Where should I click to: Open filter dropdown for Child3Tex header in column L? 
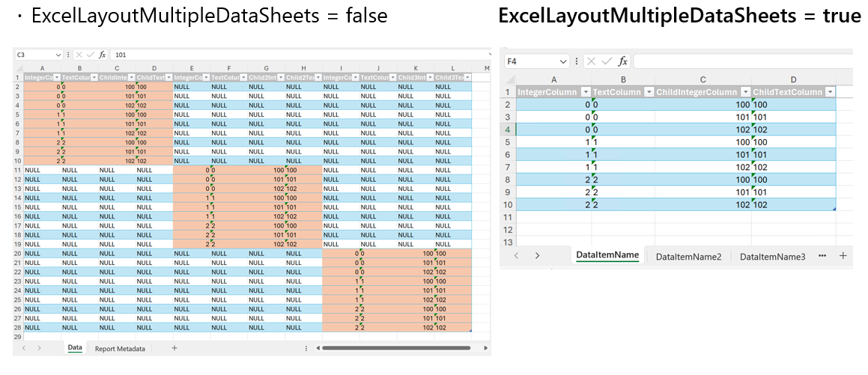click(467, 77)
